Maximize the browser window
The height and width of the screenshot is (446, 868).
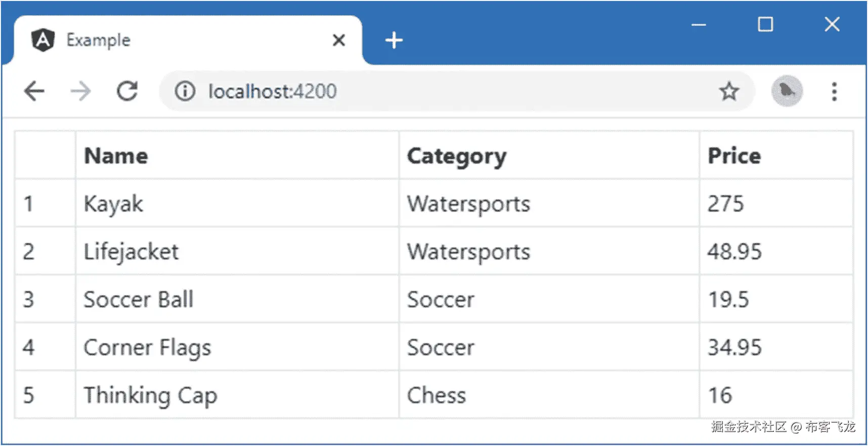point(765,24)
